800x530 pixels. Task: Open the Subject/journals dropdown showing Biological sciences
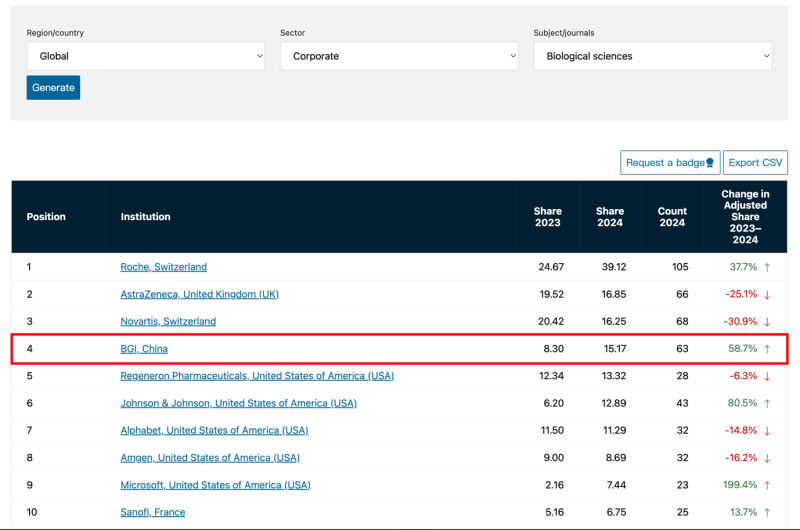[x=653, y=56]
